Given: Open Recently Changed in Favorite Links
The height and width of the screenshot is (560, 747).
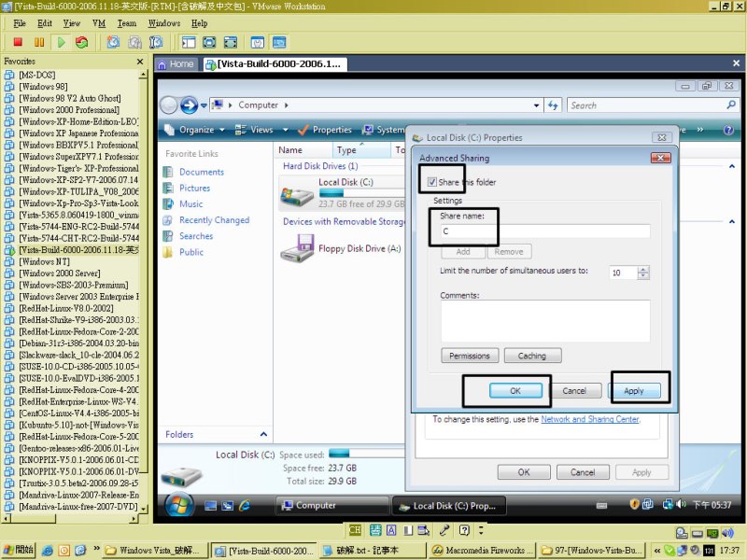Looking at the screenshot, I should [x=214, y=220].
